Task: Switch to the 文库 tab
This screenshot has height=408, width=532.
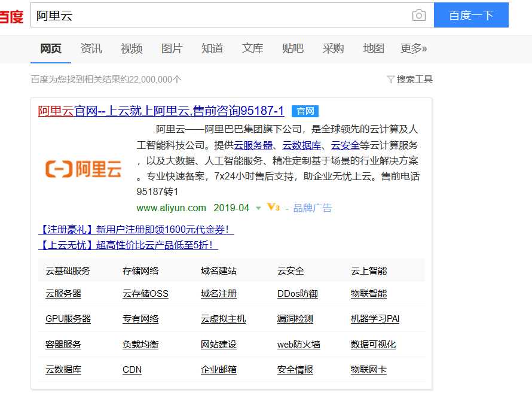Action: point(252,48)
